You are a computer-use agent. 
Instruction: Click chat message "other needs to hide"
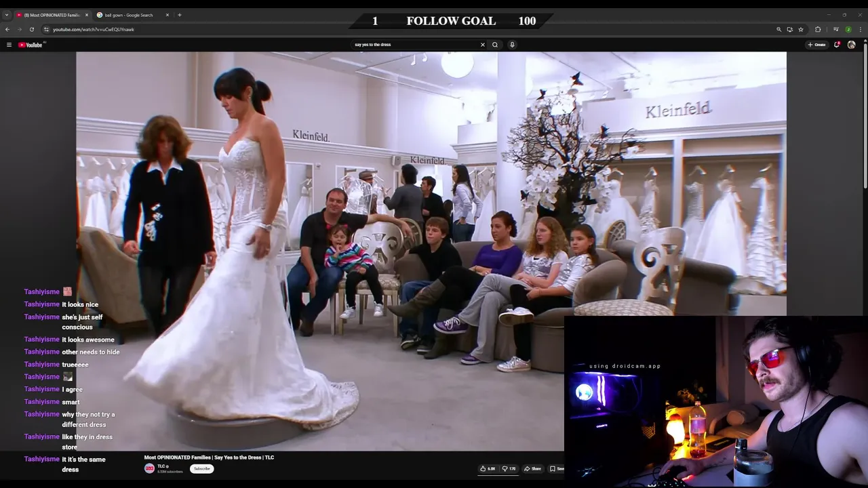(91, 352)
